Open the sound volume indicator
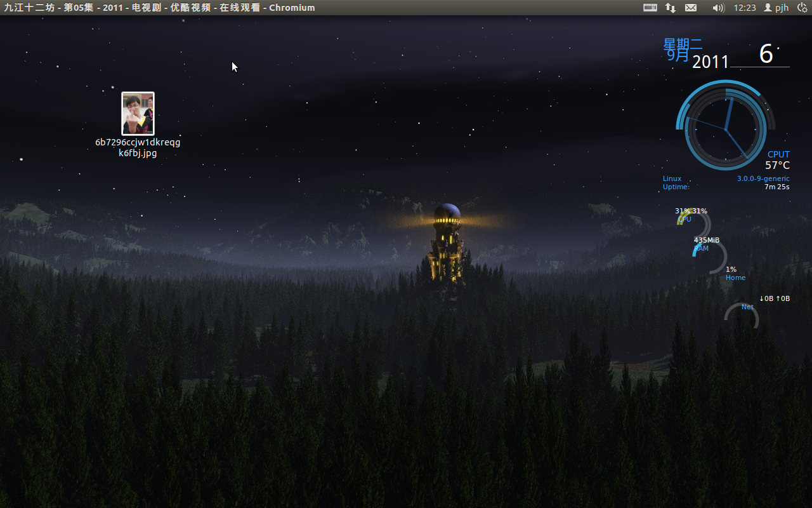 (718, 8)
